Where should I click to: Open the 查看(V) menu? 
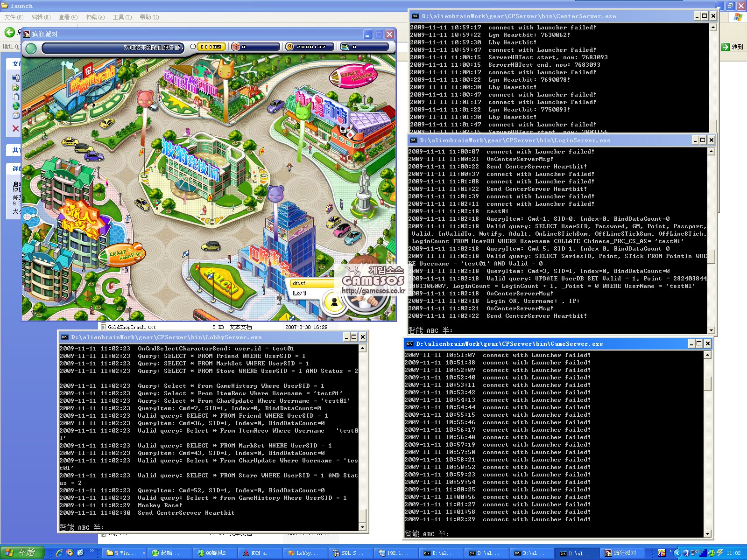(x=68, y=17)
